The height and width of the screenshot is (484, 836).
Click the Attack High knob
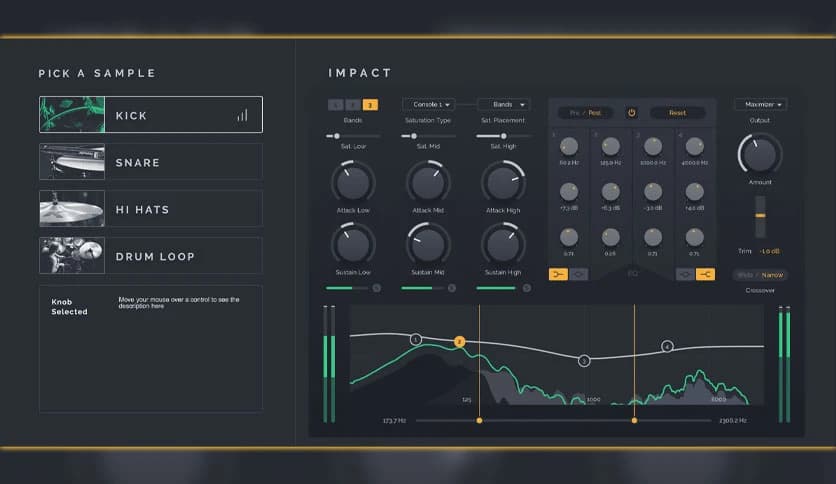(502, 183)
